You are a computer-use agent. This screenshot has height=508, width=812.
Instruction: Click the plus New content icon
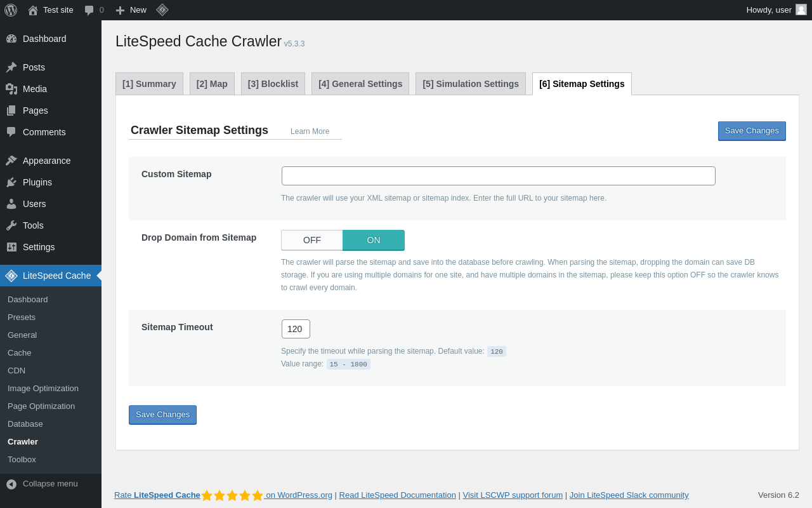[x=120, y=10]
